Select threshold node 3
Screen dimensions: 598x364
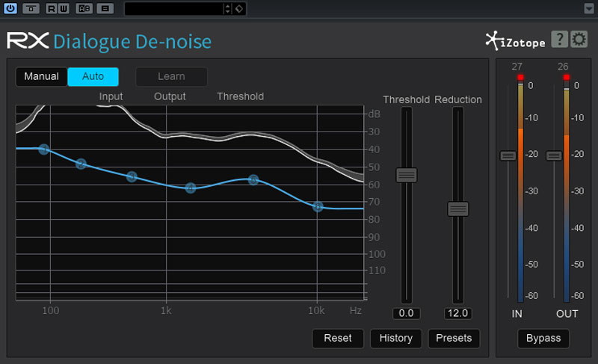click(132, 176)
